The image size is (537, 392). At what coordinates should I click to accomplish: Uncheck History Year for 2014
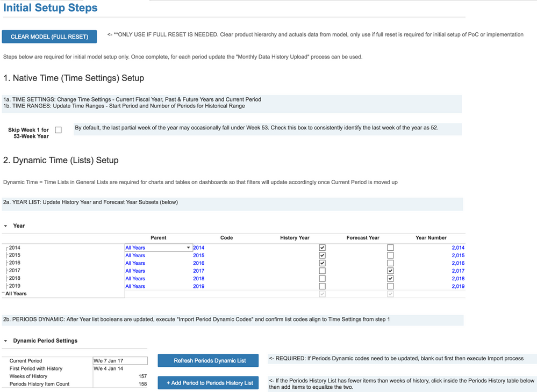(x=322, y=247)
